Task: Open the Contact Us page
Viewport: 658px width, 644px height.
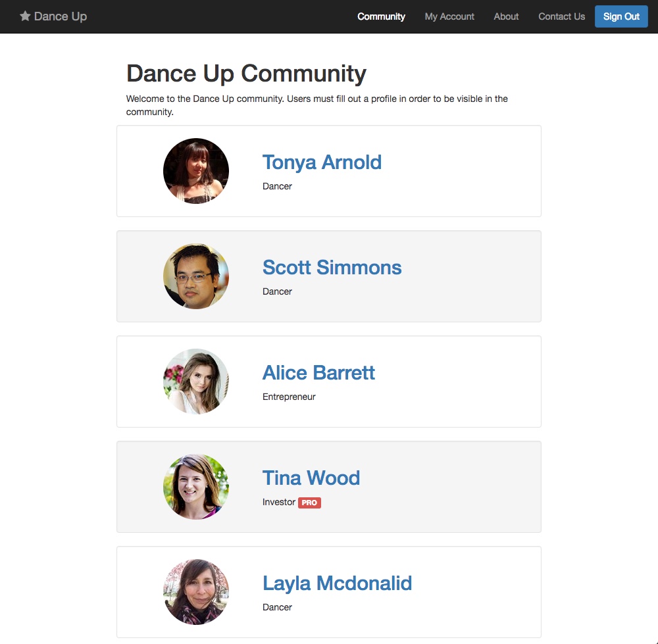Action: tap(561, 16)
